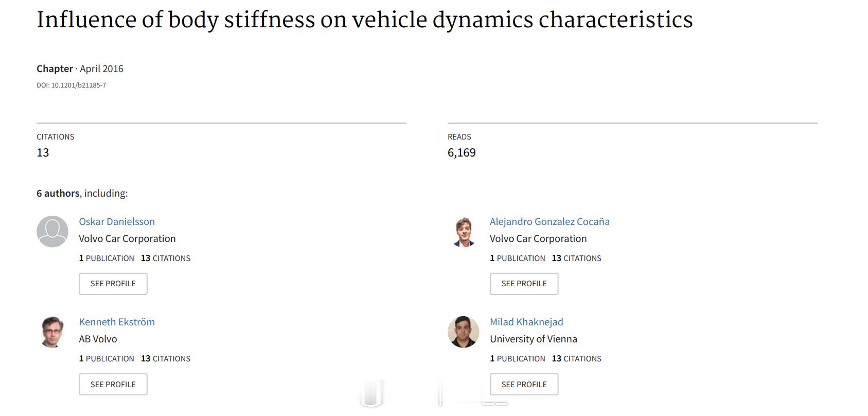Image resolution: width=868 pixels, height=416 pixels.
Task: Click the reads count 6,169
Action: 462,153
